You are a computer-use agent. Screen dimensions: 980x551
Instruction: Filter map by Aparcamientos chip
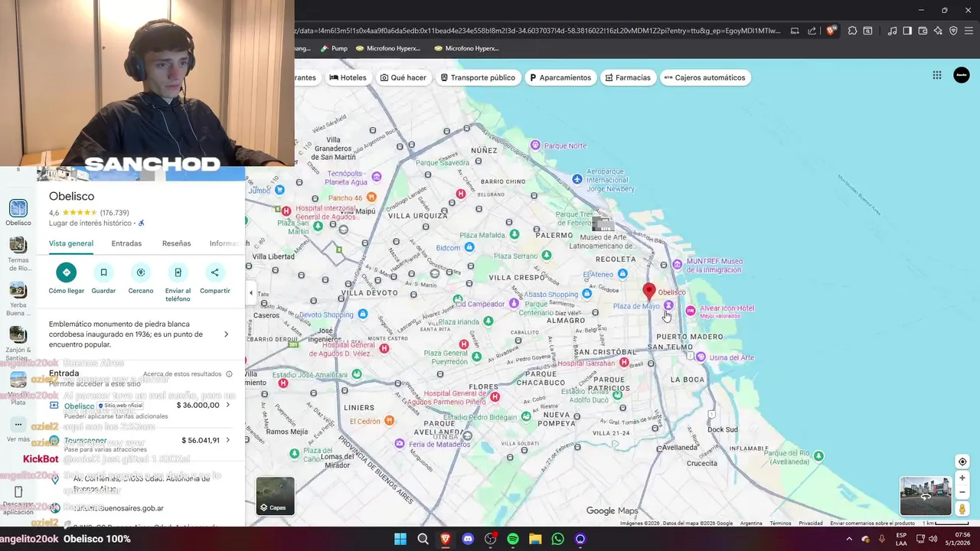point(559,77)
